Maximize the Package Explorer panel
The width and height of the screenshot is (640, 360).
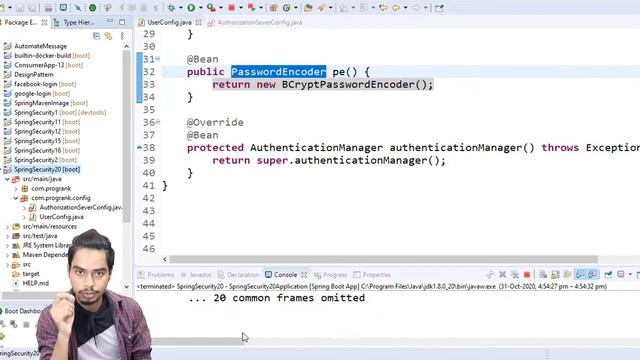click(122, 22)
